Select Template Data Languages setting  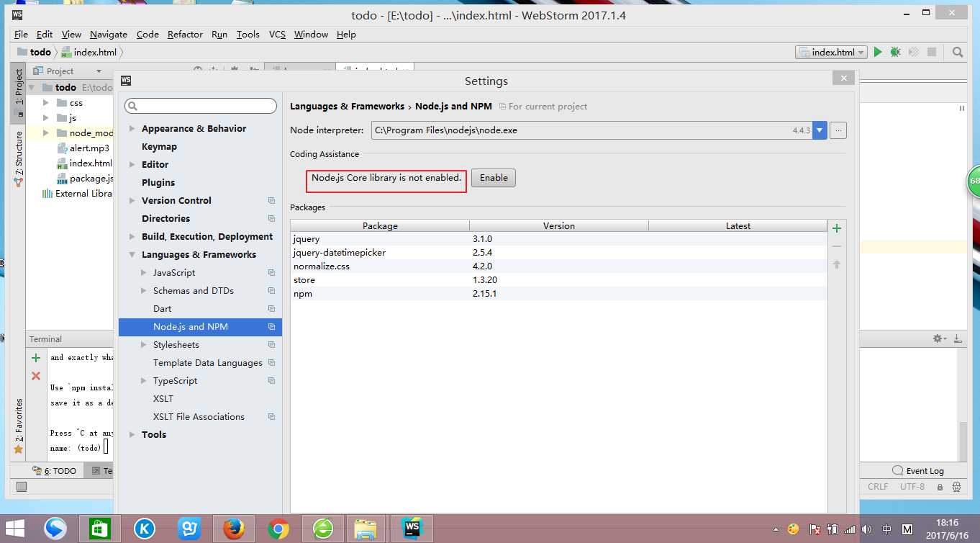tap(208, 363)
